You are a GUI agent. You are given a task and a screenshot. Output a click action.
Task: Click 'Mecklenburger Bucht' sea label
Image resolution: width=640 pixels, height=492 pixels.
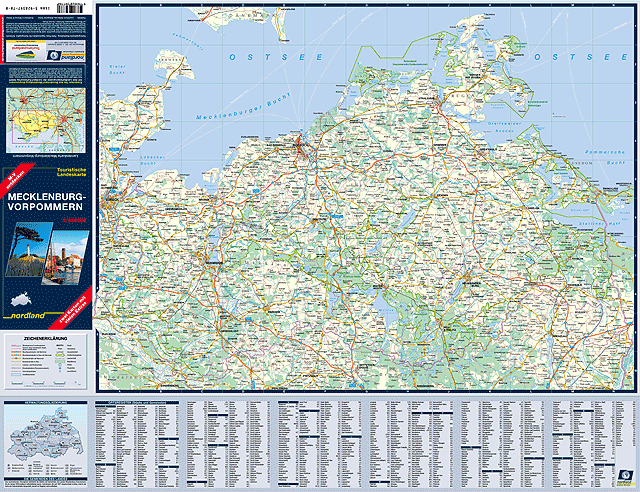pyautogui.click(x=244, y=106)
